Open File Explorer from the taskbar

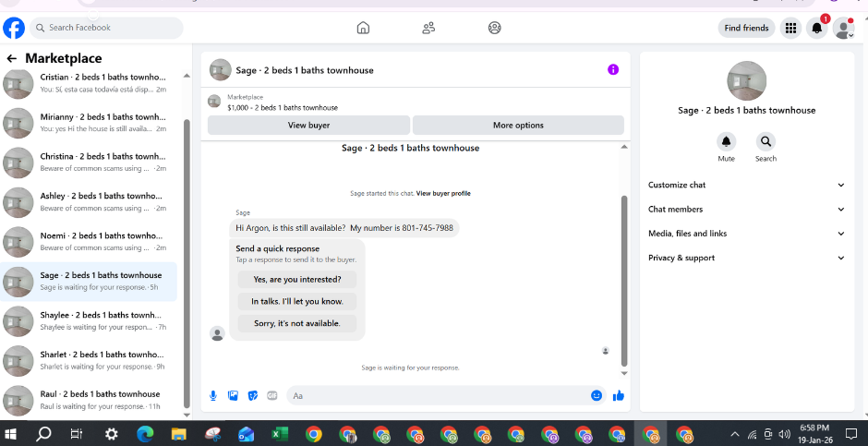click(178, 434)
